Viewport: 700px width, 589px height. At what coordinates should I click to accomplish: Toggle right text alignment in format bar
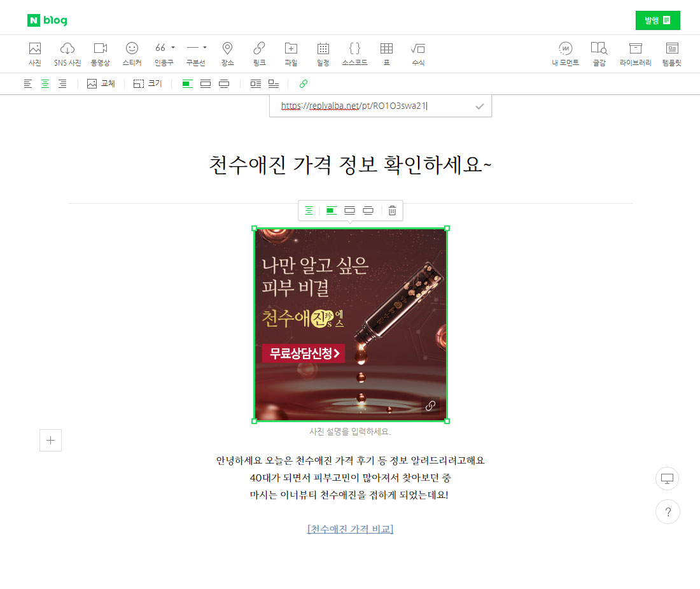tap(62, 84)
